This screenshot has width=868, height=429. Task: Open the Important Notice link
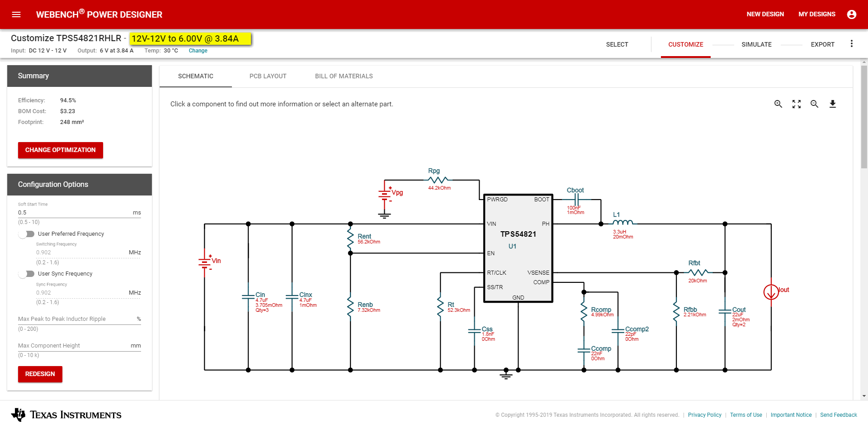tap(791, 415)
